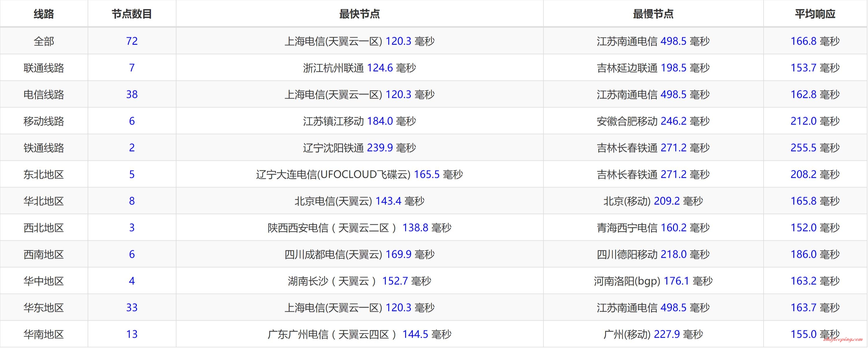This screenshot has width=868, height=349.
Task: Click the 最慢节点 column header
Action: (x=653, y=14)
